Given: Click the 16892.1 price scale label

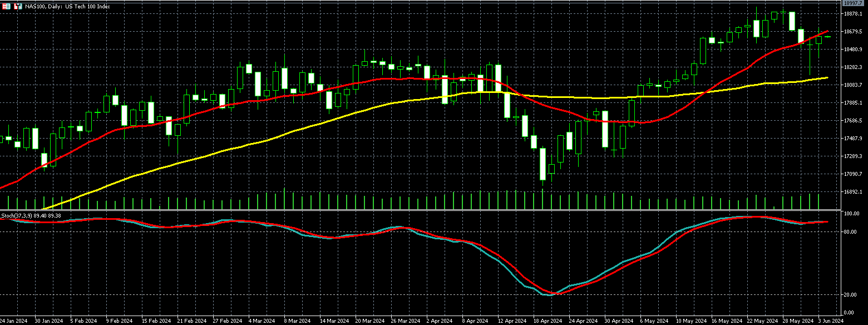Looking at the screenshot, I should 853,192.
